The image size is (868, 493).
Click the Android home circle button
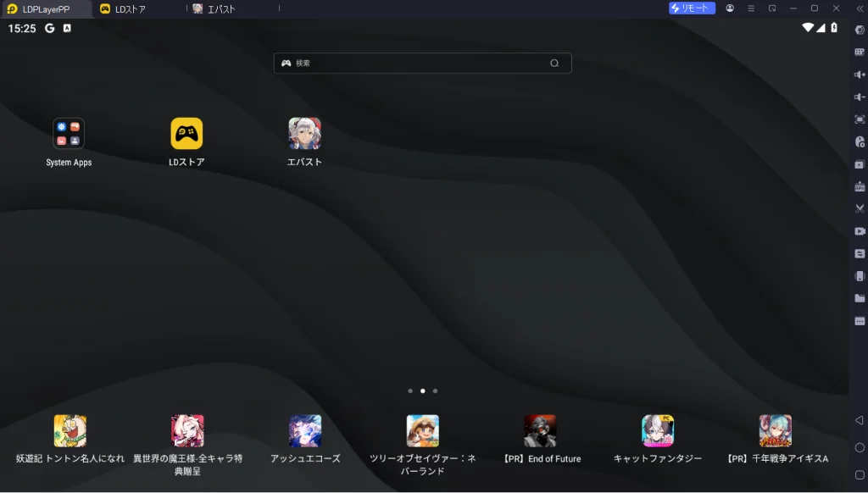point(860,447)
